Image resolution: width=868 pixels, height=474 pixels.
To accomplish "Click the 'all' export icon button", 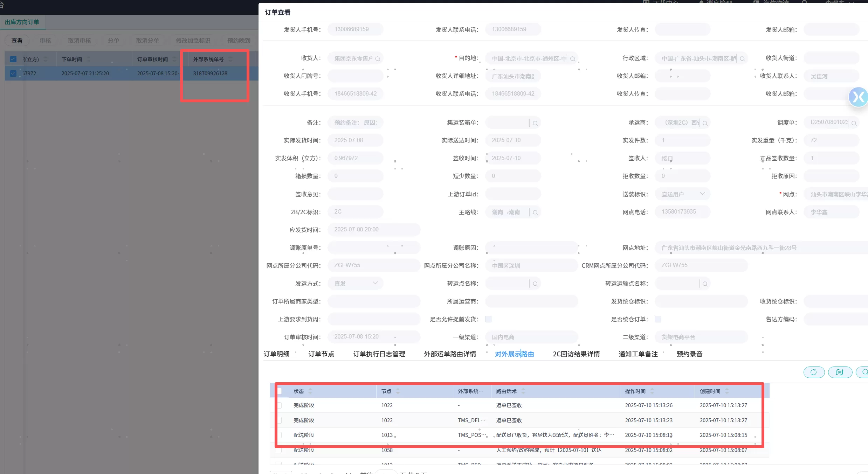I will click(x=840, y=372).
